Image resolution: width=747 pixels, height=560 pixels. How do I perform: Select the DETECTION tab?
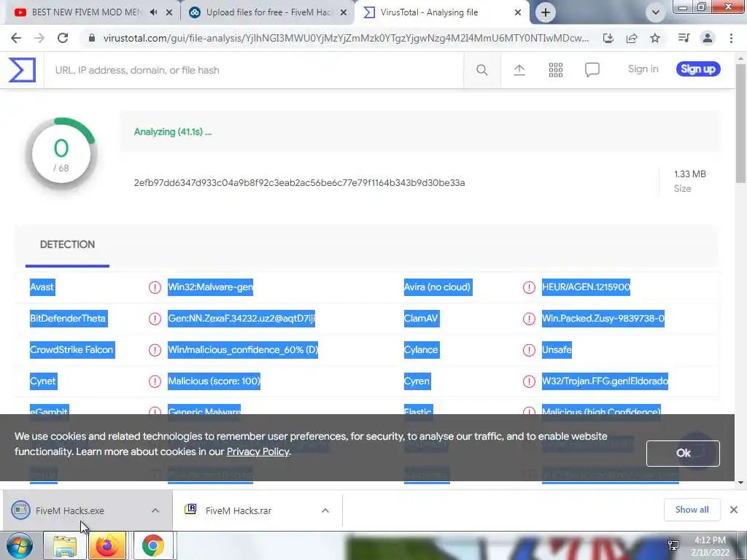point(67,245)
